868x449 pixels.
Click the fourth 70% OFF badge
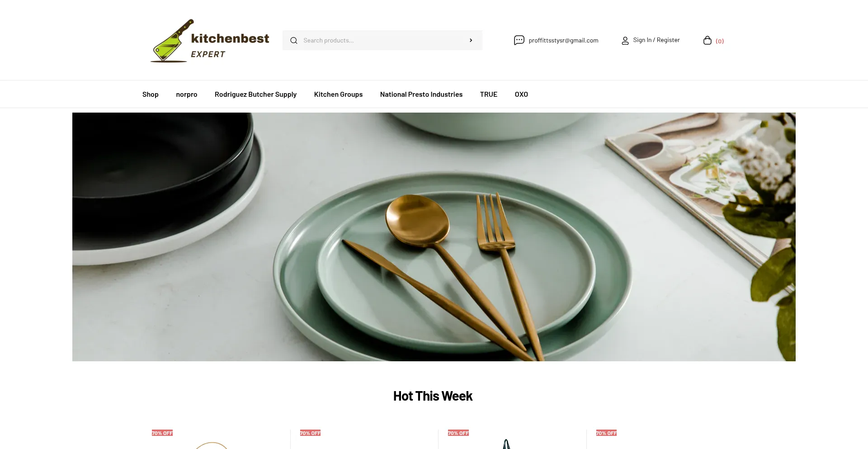click(x=606, y=433)
